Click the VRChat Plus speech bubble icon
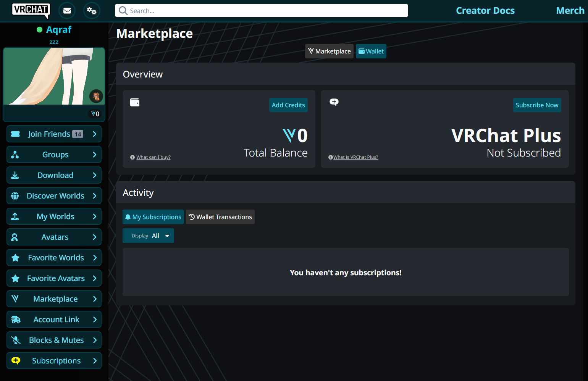 [x=334, y=102]
